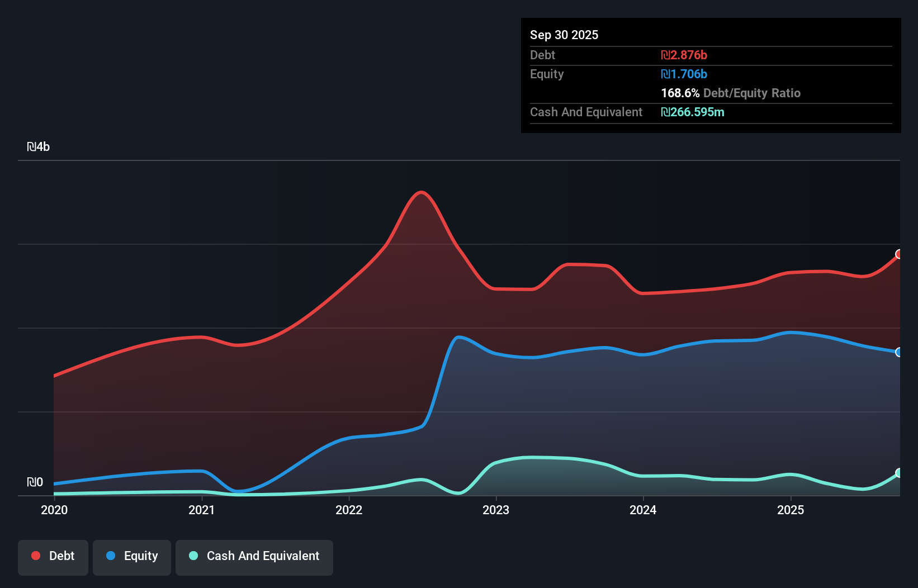Click the ₪0 y-axis label
The height and width of the screenshot is (588, 918).
[x=36, y=482]
